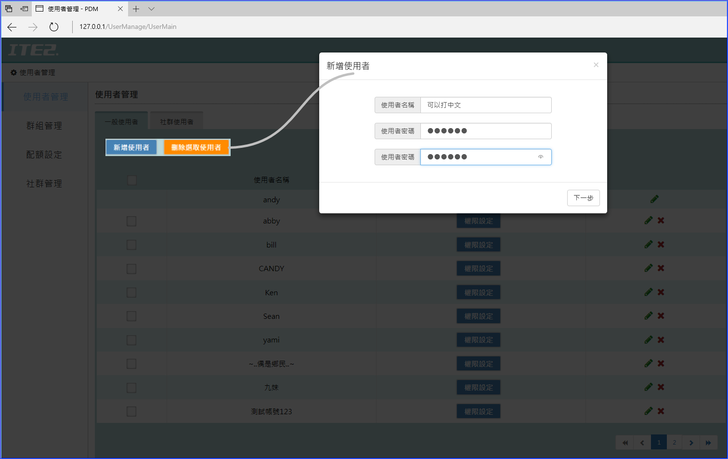Click the red delete X for Sean
Image resolution: width=728 pixels, height=459 pixels.
(x=661, y=316)
